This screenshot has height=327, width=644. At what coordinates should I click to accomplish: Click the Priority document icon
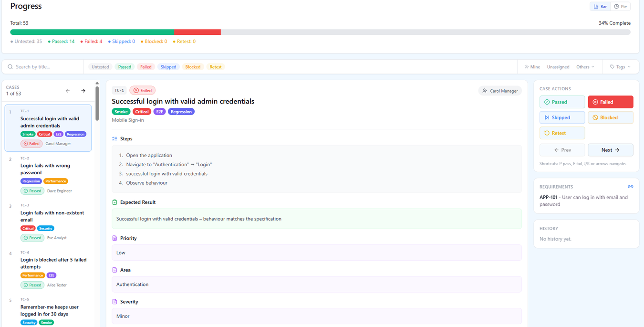tap(114, 238)
